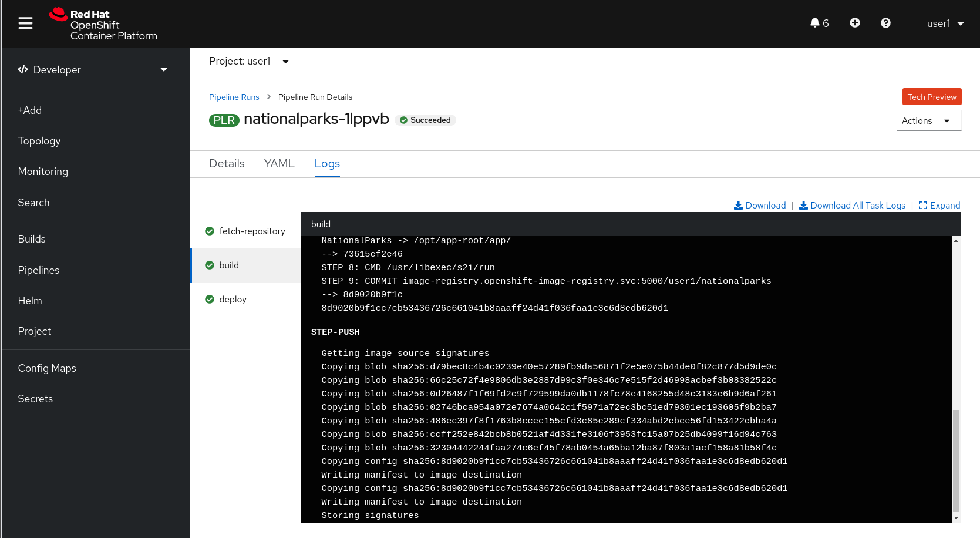The image size is (980, 538).
Task: Open the quick-create plus icon
Action: 854,23
